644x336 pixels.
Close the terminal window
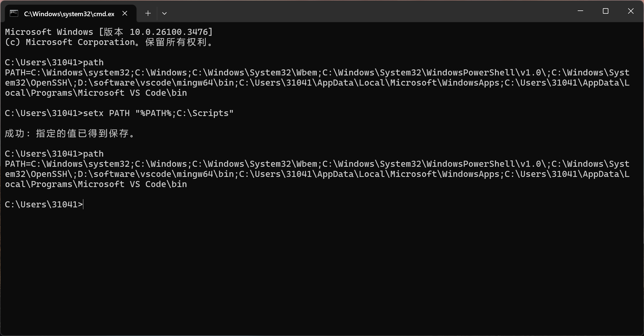631,11
